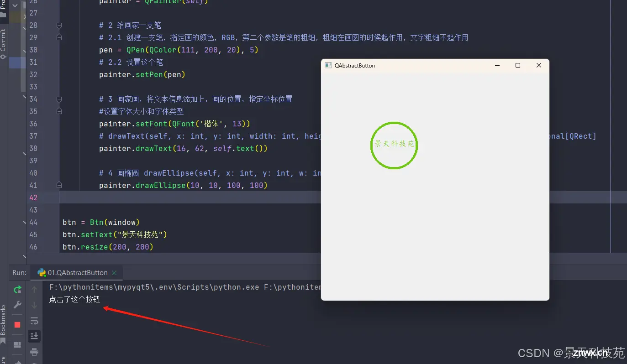This screenshot has height=364, width=627.
Task: Click fold end marker at line 41
Action: pyautogui.click(x=59, y=185)
